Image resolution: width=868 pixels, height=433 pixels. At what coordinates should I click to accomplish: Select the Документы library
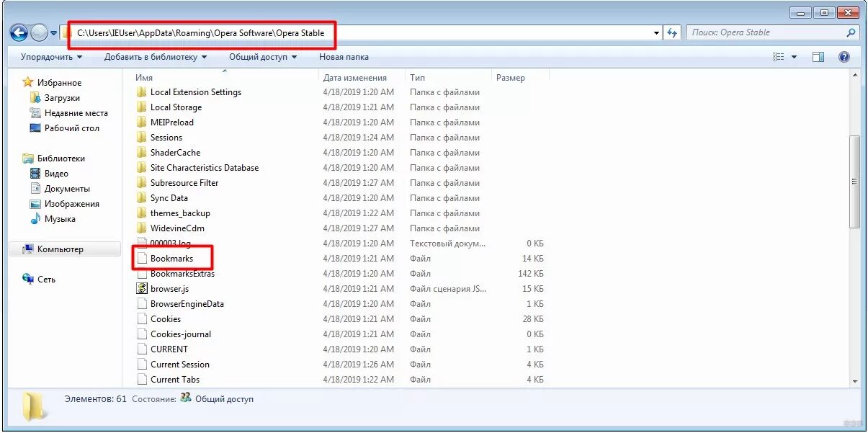click(67, 189)
